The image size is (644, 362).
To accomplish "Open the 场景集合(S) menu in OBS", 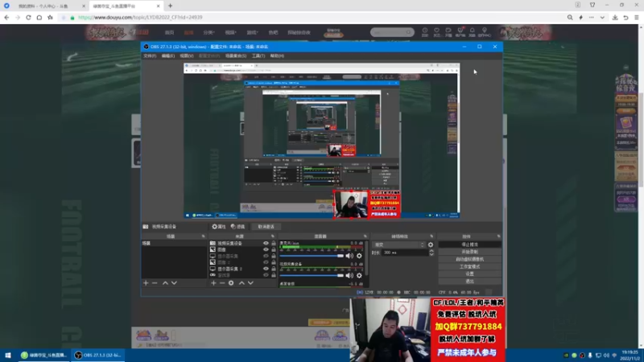I will 236,56.
